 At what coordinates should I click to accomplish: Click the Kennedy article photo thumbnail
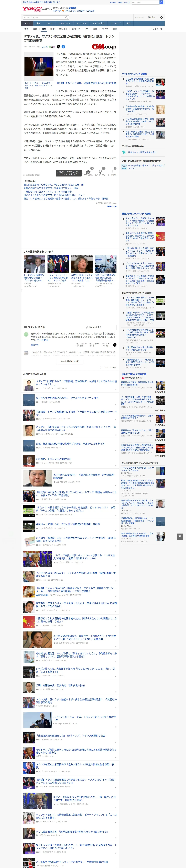point(39,66)
